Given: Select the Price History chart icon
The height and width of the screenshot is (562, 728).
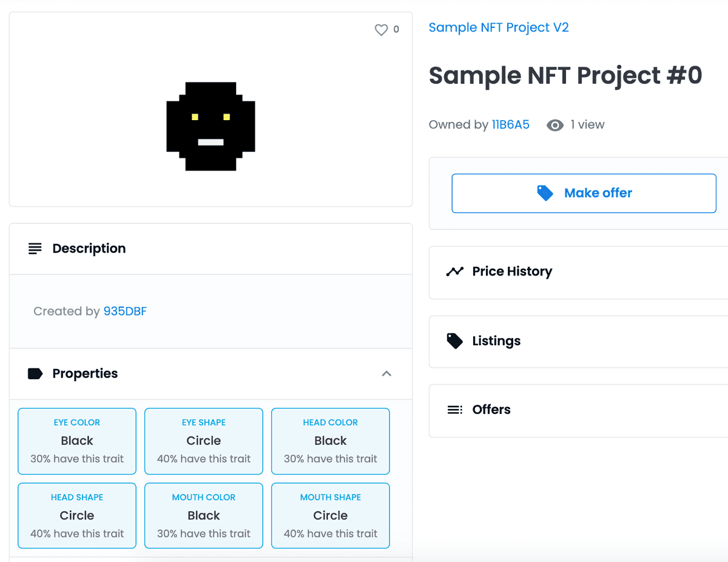Looking at the screenshot, I should coord(456,271).
